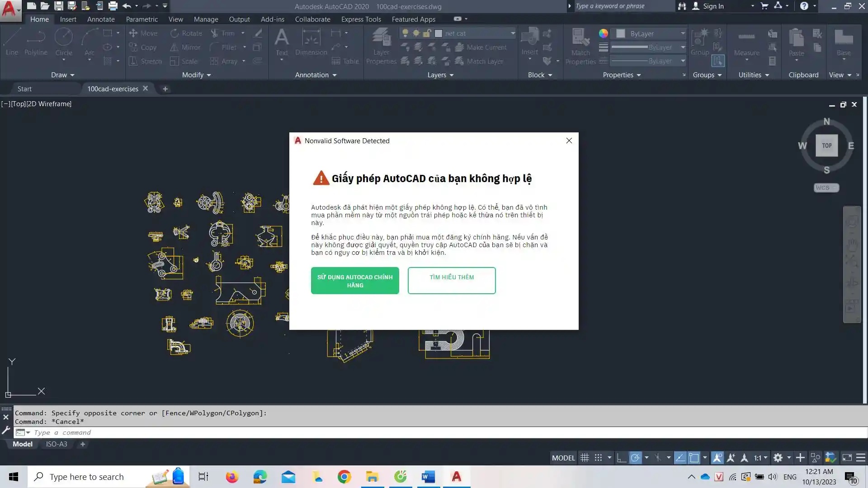868x488 pixels.
Task: Select the Polyline tool
Action: pos(36,42)
